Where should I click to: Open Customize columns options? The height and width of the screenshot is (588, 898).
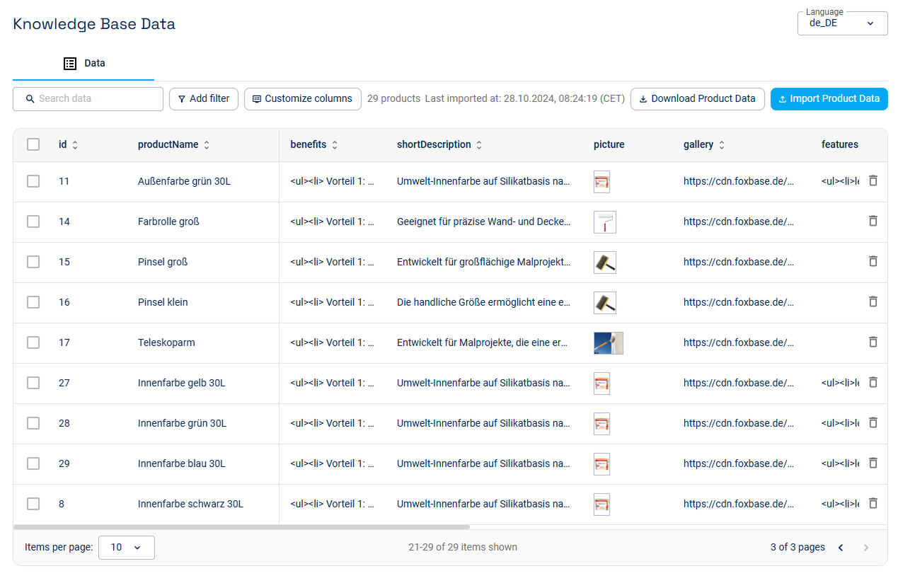pos(303,99)
